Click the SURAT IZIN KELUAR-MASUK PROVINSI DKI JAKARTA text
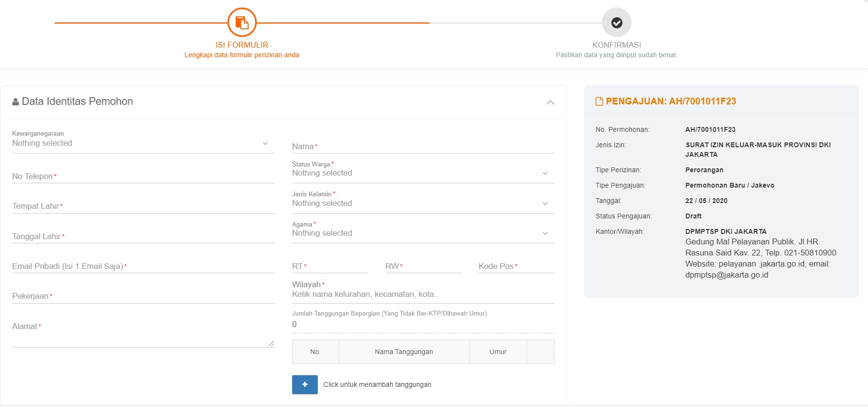The height and width of the screenshot is (407, 868). pos(758,150)
